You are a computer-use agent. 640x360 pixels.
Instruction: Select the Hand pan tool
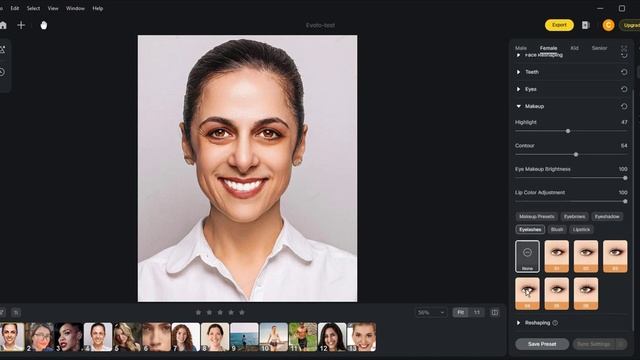pos(44,25)
